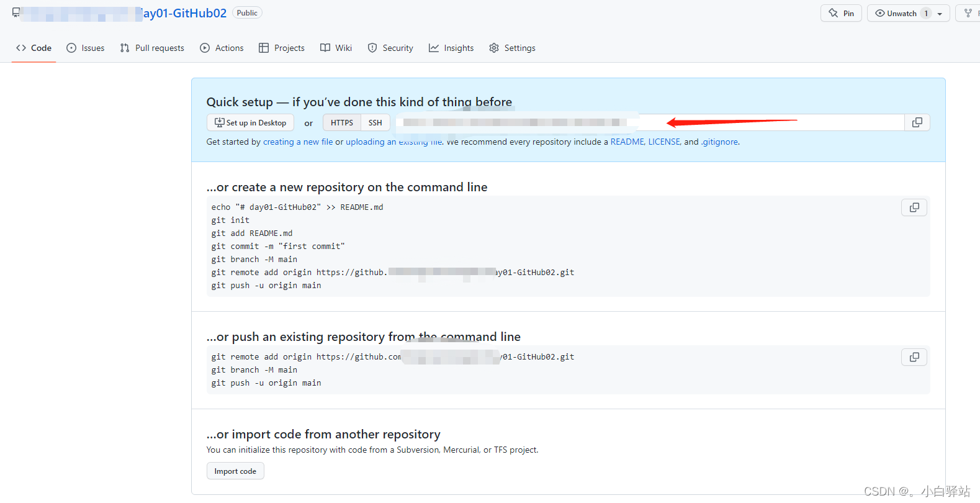Viewport: 980px width, 503px height.
Task: Go to the Actions tab
Action: click(222, 48)
